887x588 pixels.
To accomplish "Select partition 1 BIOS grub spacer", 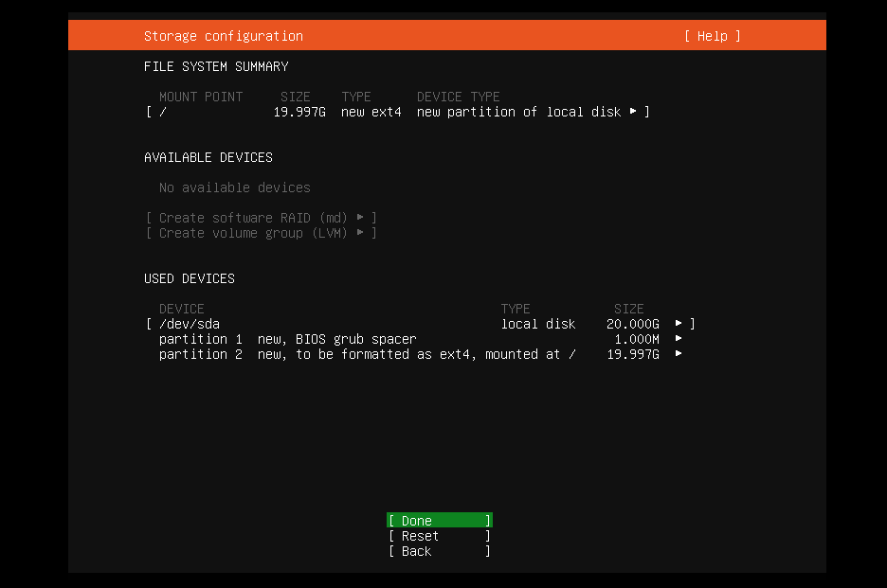I will 288,339.
